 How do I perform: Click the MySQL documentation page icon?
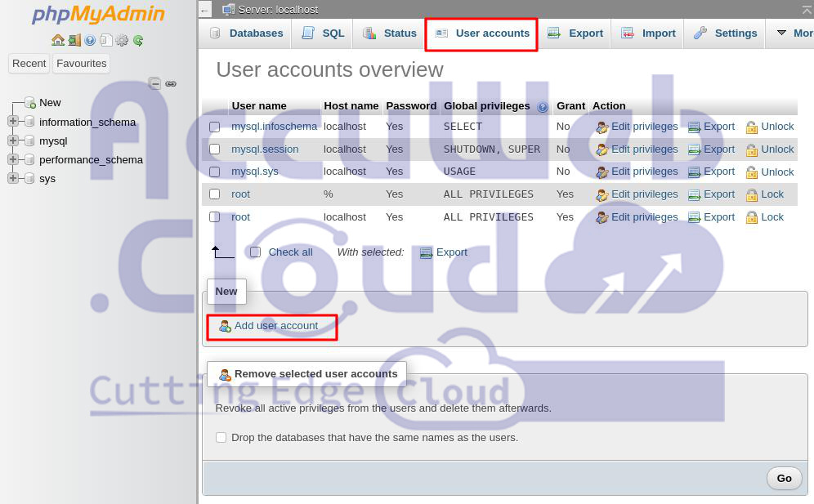click(106, 41)
